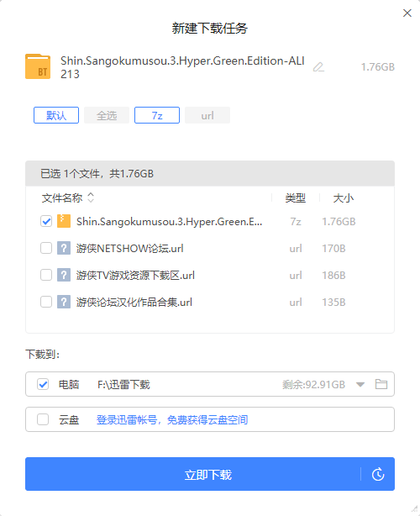The image size is (420, 516).
Task: Toggle the 电脑 download location checkbox
Action: [x=43, y=384]
